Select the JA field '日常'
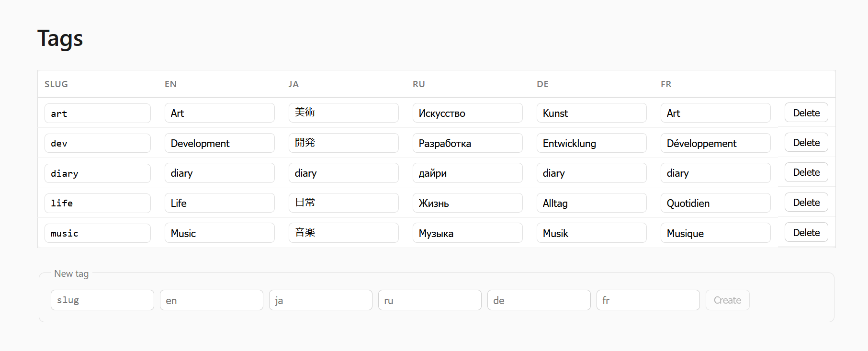 pos(344,203)
